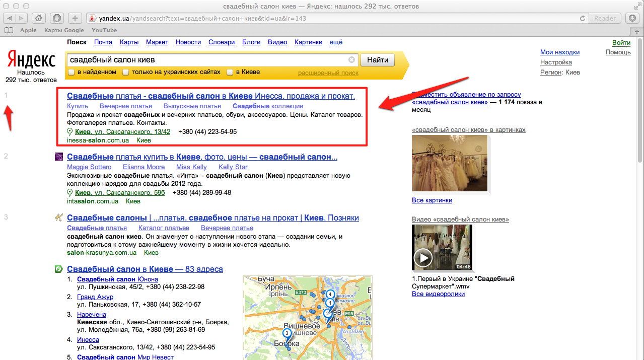Click the Найти search button
This screenshot has height=360, width=644.
[378, 60]
